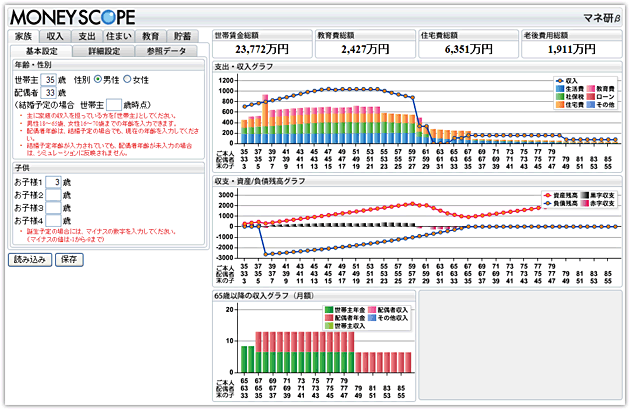Image resolution: width=630 pixels, height=410 pixels.
Task: Switch to the 収入 tab
Action: pos(55,37)
